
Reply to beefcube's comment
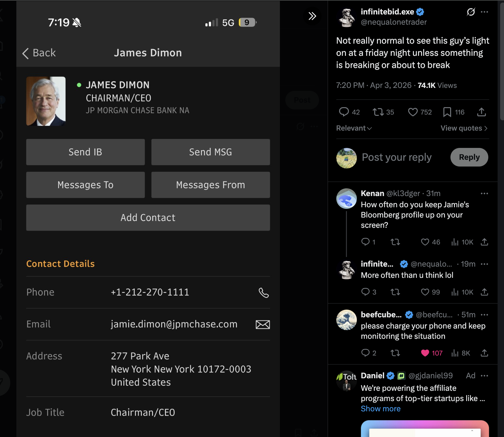(365, 353)
